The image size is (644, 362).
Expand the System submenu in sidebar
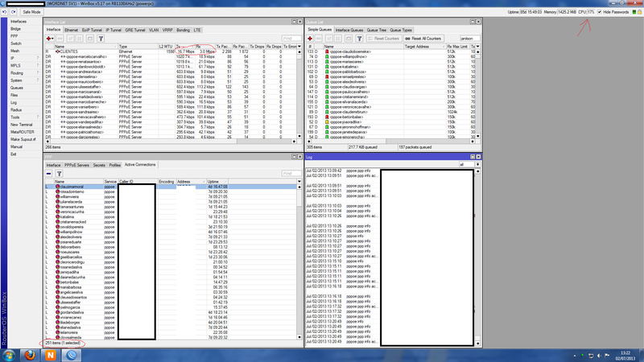coord(25,80)
